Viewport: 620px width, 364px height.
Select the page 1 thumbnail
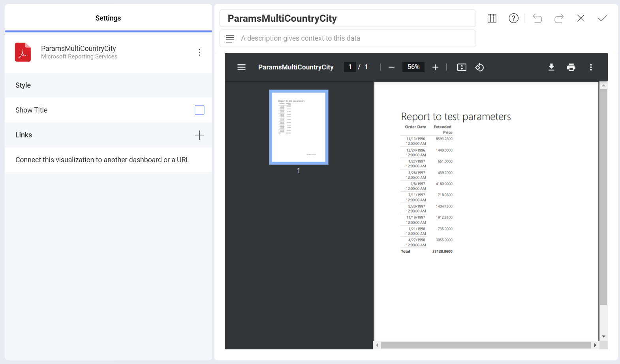click(299, 127)
